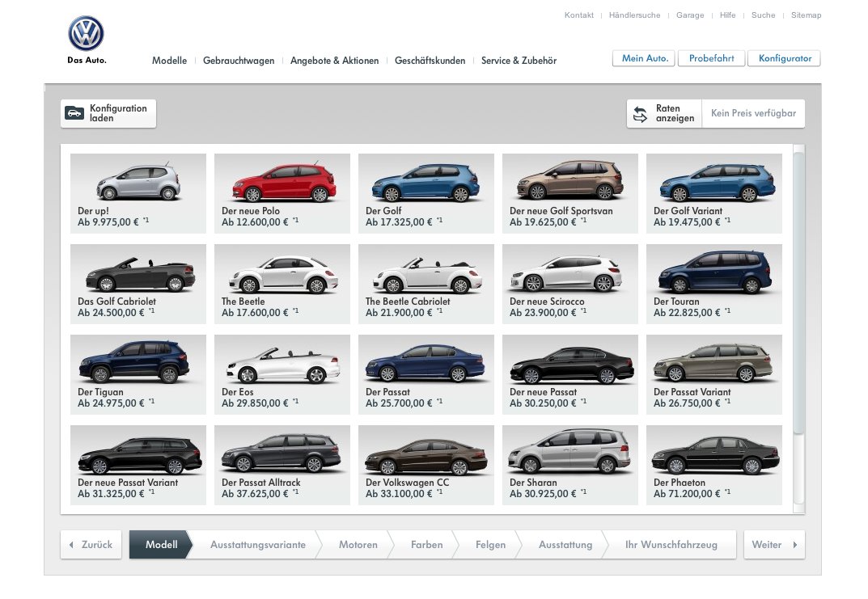Choose the red Der neue Polo model
The width and height of the screenshot is (868, 599).
point(282,193)
